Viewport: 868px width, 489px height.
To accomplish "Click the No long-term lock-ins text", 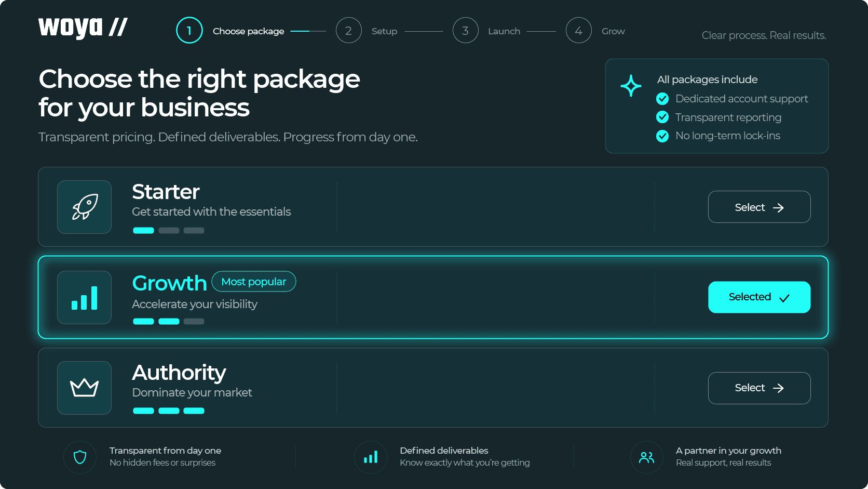I will (728, 136).
